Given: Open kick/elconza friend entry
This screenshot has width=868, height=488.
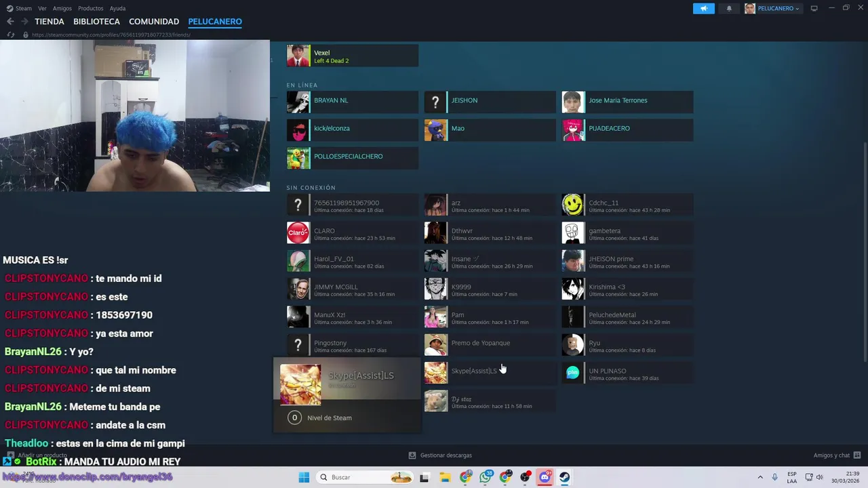Looking at the screenshot, I should 352,130.
